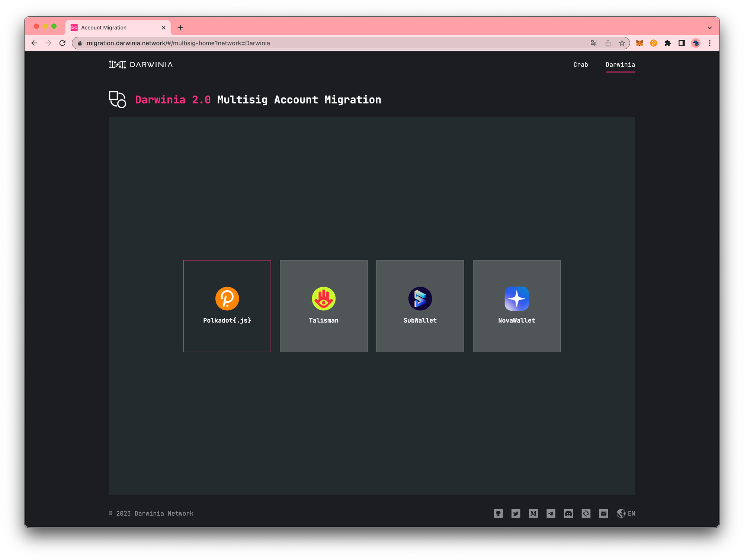Viewport: 744px width, 560px height.
Task: Choose the Talisman wallet
Action: (324, 306)
